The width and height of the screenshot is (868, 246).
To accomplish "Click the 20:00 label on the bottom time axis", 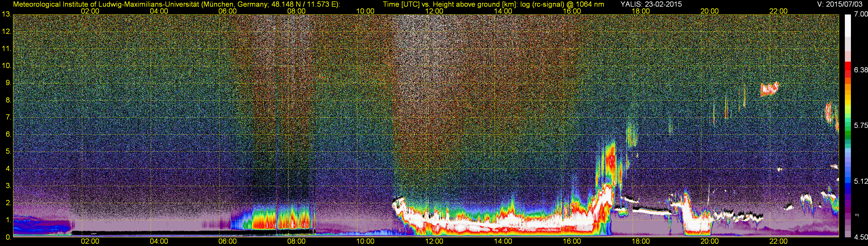I will tap(710, 241).
